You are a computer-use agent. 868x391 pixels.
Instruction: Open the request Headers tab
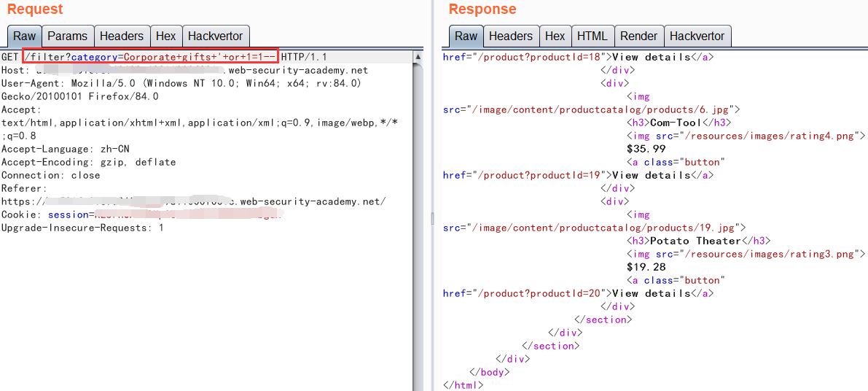click(x=122, y=36)
